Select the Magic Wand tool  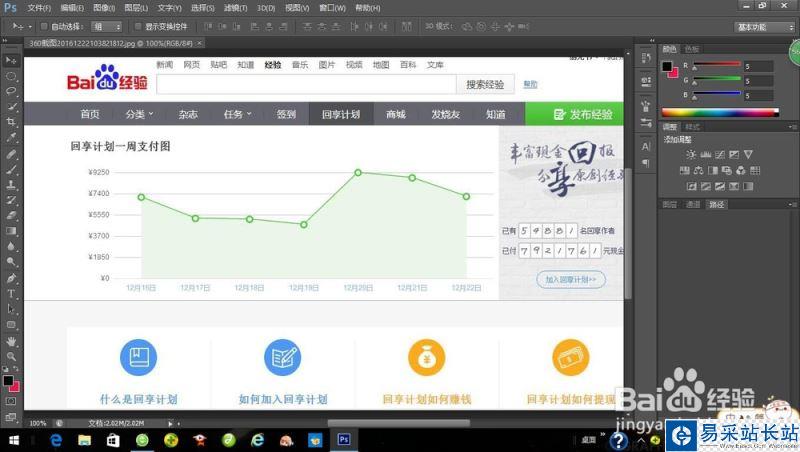pos(11,107)
